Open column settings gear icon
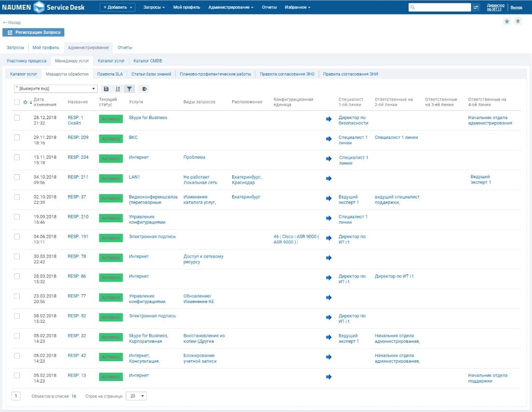Viewport: 532px width, 412px height. tap(25, 102)
